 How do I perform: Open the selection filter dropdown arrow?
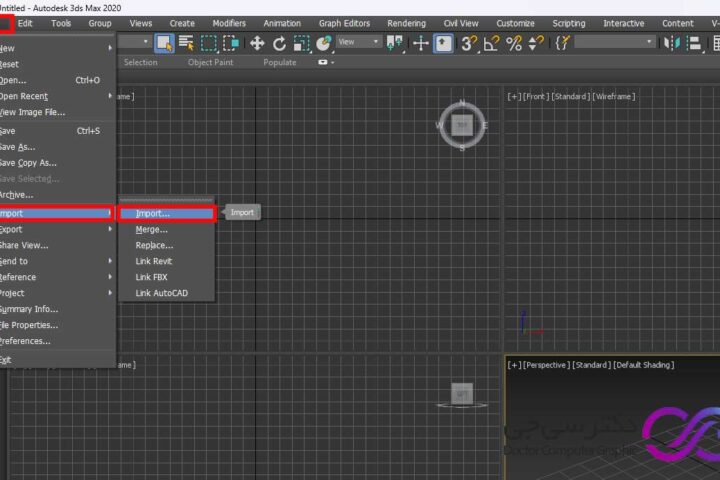click(x=146, y=42)
